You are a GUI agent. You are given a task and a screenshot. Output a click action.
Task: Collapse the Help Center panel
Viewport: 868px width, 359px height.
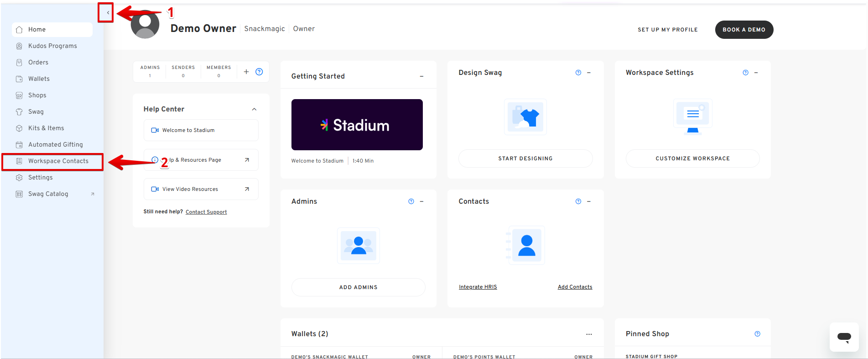tap(254, 109)
